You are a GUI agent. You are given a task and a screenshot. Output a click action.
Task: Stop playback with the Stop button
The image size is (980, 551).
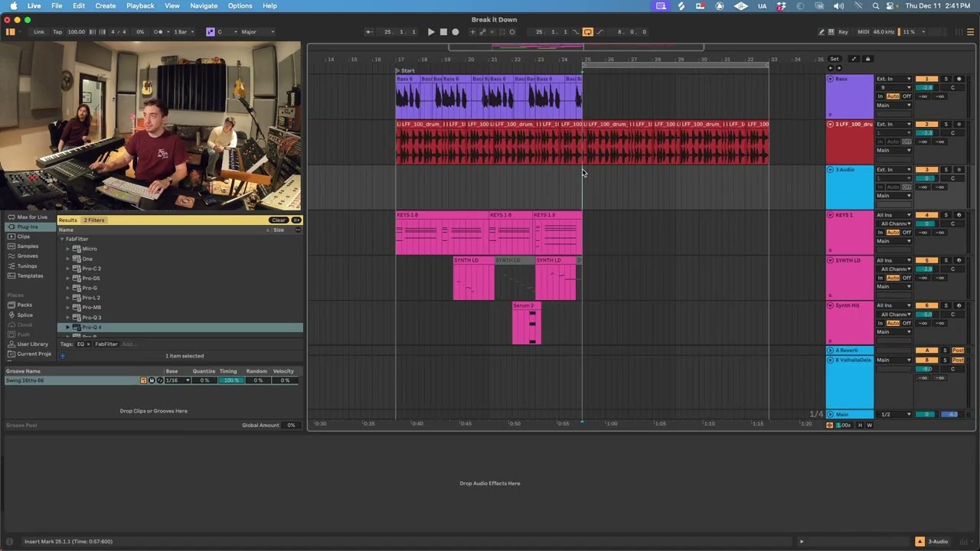pos(443,32)
